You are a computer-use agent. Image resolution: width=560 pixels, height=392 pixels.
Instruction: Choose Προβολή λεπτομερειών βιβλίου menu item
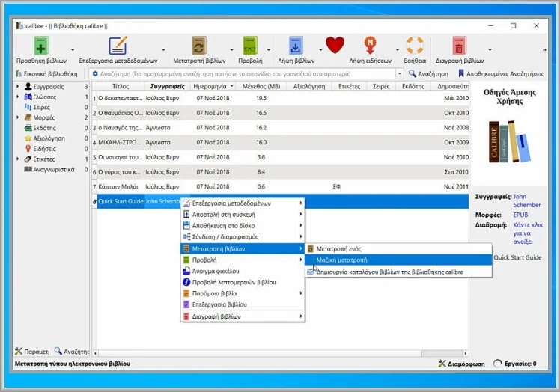243,282
